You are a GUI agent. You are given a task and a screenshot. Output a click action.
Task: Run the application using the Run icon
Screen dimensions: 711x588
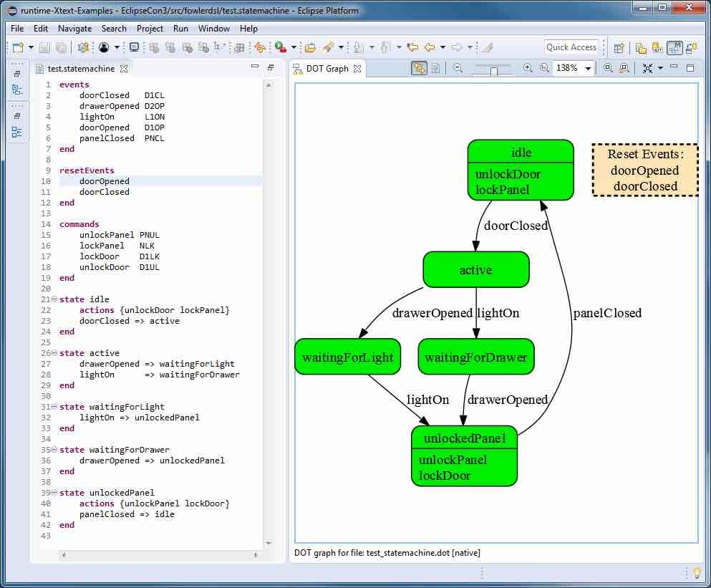tap(279, 47)
